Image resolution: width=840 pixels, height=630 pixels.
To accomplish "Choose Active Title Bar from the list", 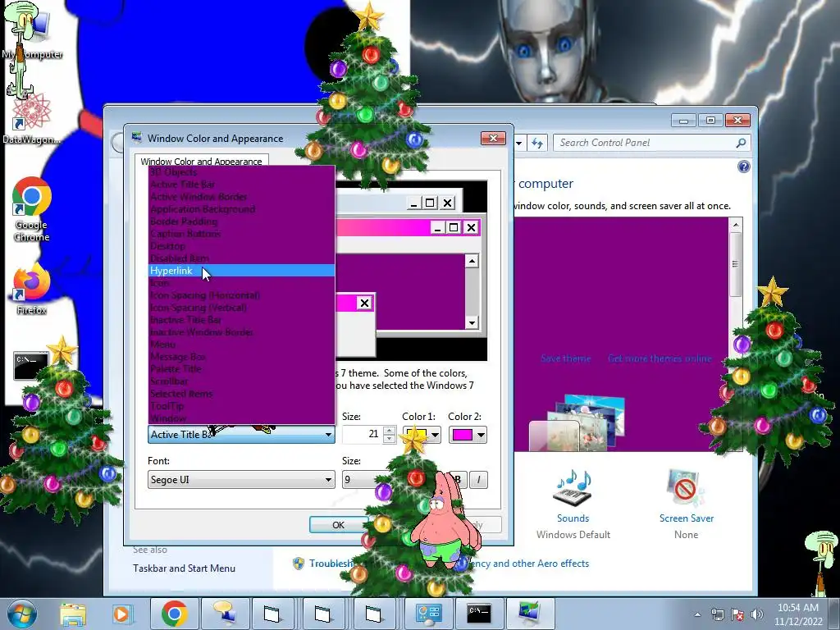I will click(x=242, y=185).
